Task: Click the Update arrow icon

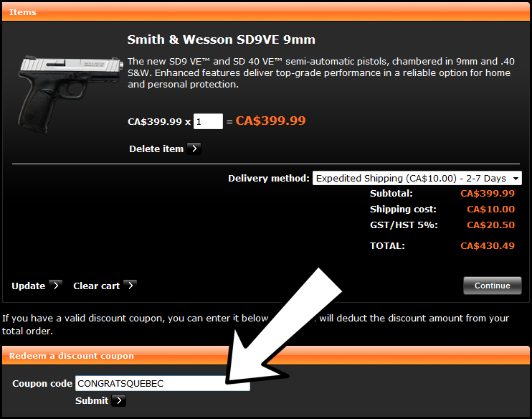Action: click(55, 286)
